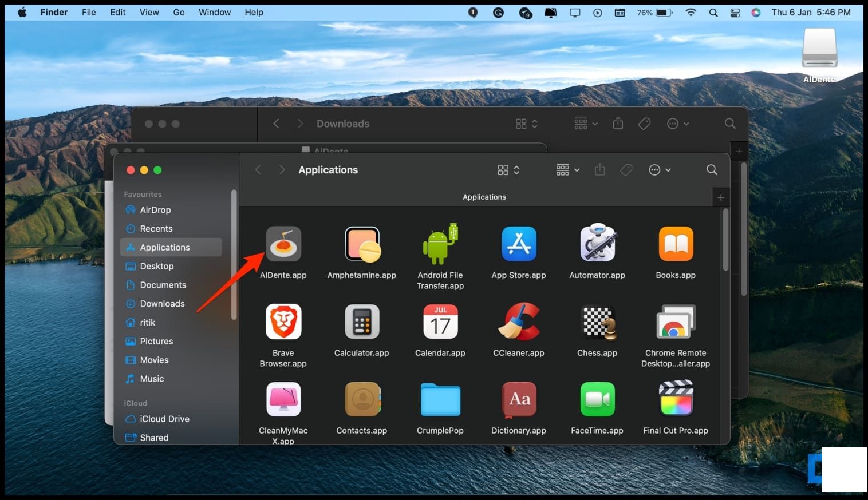The height and width of the screenshot is (500, 868).
Task: Open the Edit menu
Action: [x=118, y=12]
